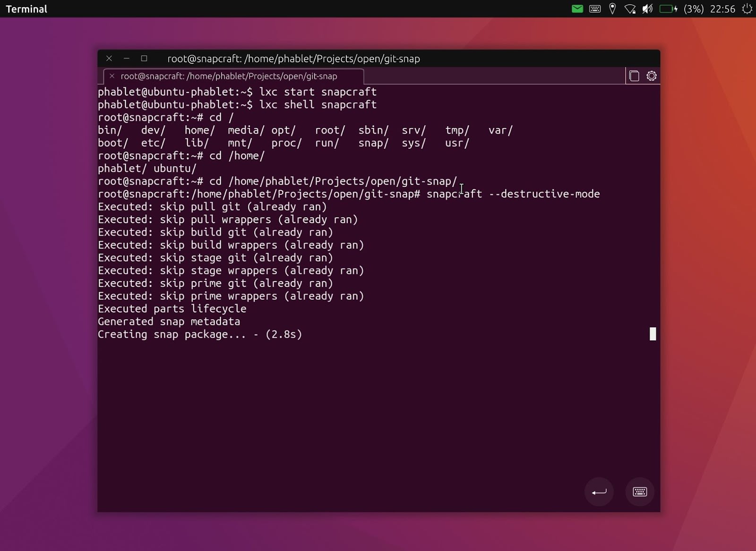Minimize the terminal window
This screenshot has height=551, width=756.
tap(127, 59)
